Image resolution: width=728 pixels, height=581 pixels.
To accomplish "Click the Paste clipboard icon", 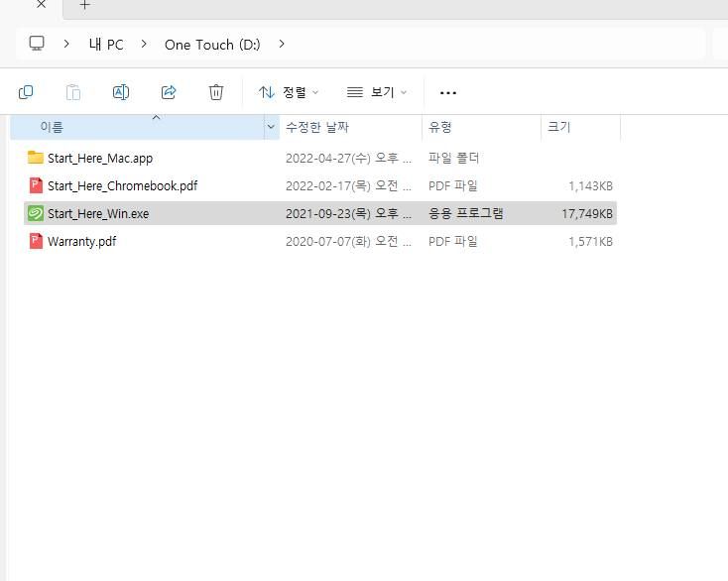I will [73, 92].
